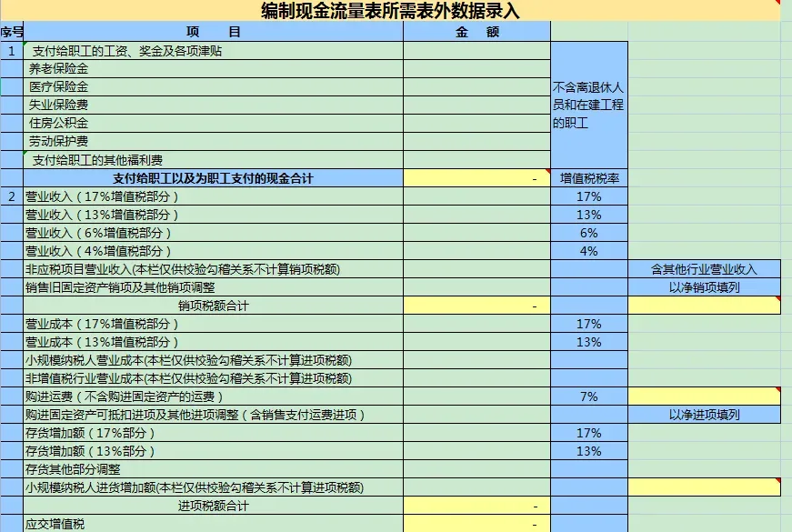Select 17% rate in 营业收入 row
The height and width of the screenshot is (532, 792).
(x=589, y=196)
